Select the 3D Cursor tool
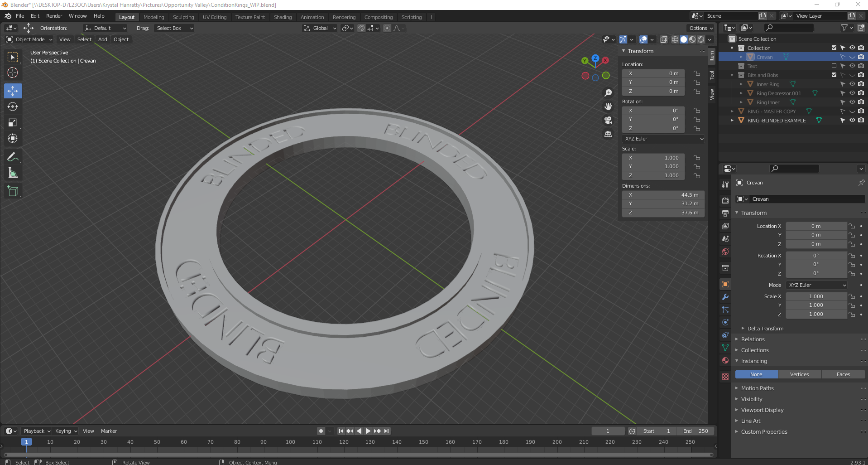Screen dimensions: 868x465 tap(13, 73)
